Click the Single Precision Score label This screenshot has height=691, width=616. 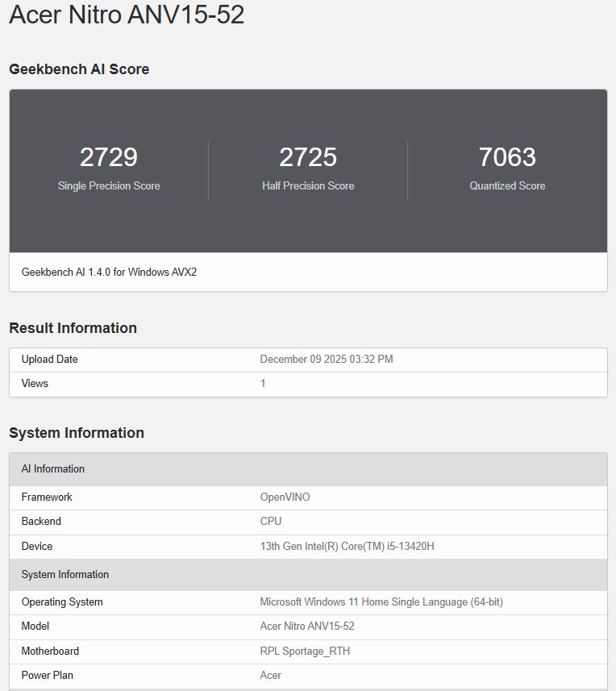coord(109,185)
